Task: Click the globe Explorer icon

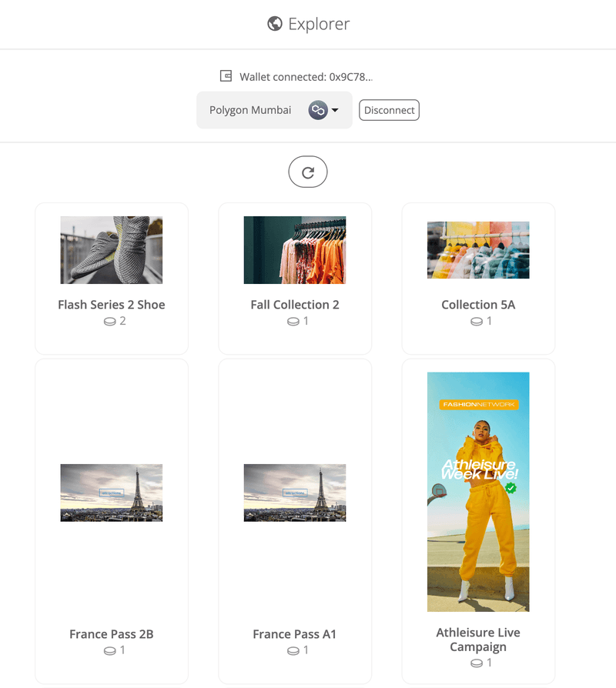Action: point(274,24)
